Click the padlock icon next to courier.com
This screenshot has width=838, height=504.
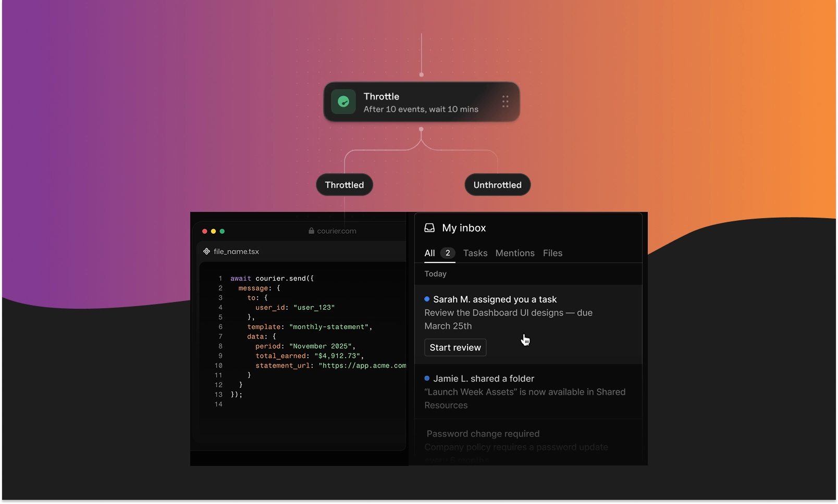click(311, 231)
